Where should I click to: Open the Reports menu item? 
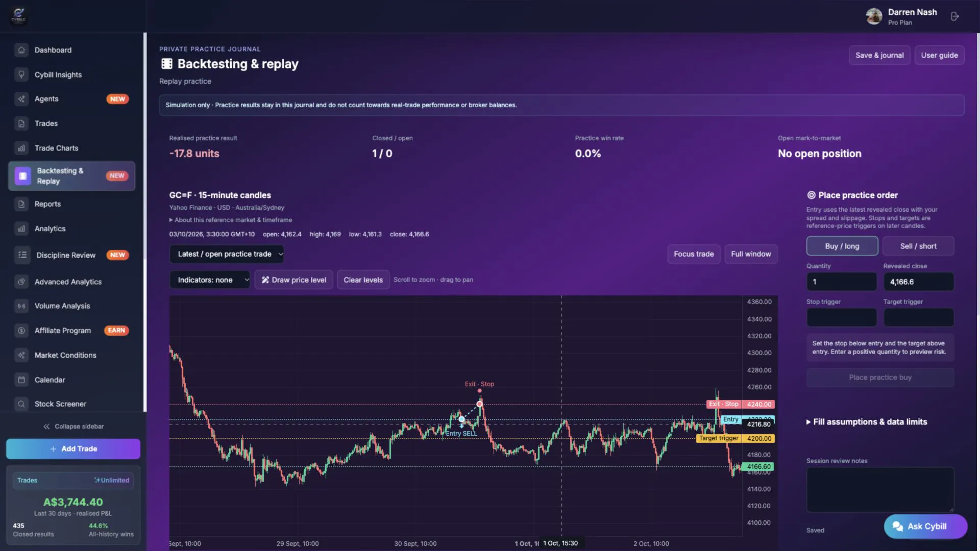coord(71,204)
